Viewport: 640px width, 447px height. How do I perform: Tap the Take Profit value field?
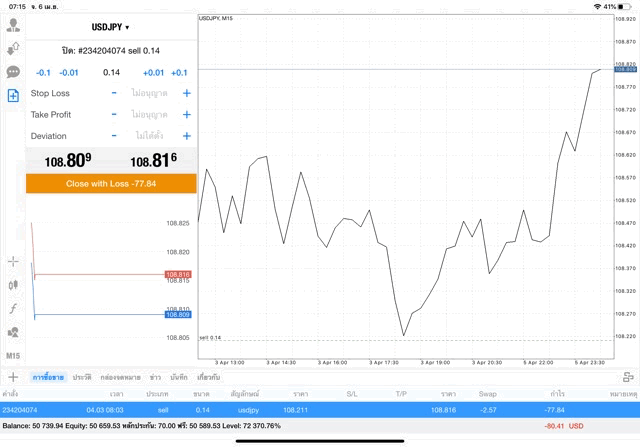pyautogui.click(x=149, y=114)
